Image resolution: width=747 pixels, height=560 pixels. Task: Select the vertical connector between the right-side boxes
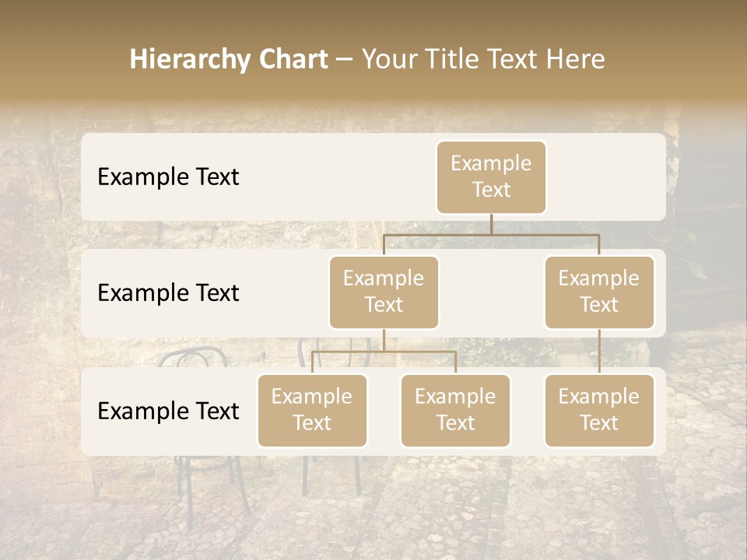(599, 352)
